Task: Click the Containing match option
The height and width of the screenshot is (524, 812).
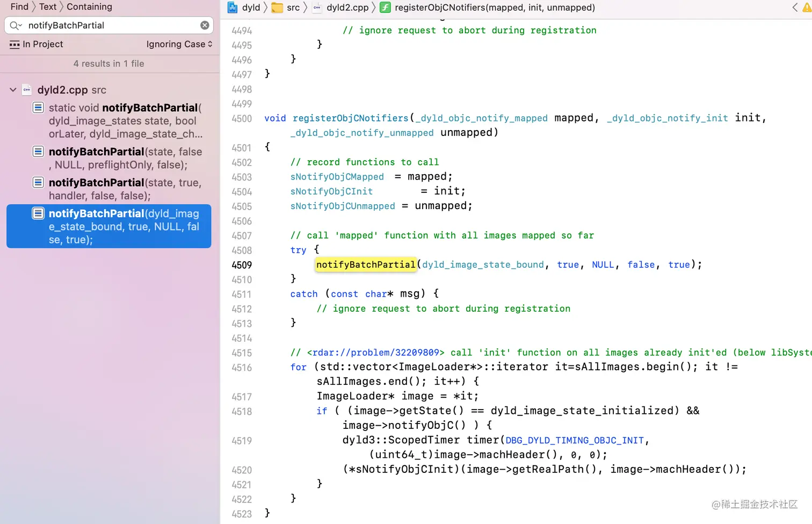Action: 90,6
